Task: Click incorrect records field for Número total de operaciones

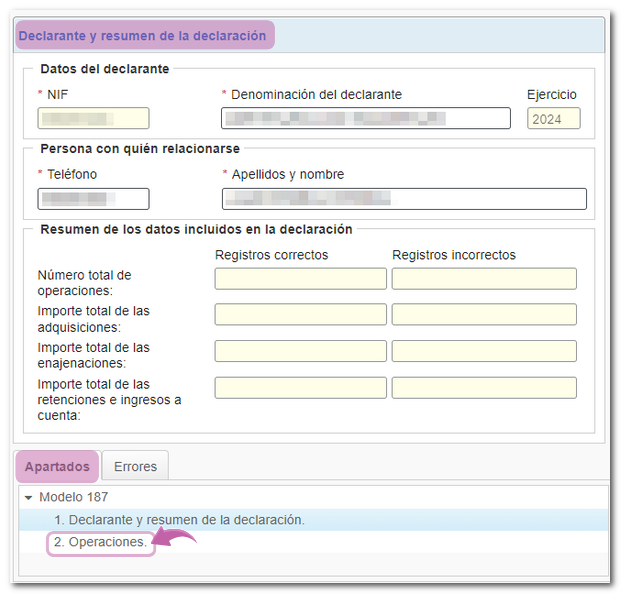Action: (x=484, y=279)
